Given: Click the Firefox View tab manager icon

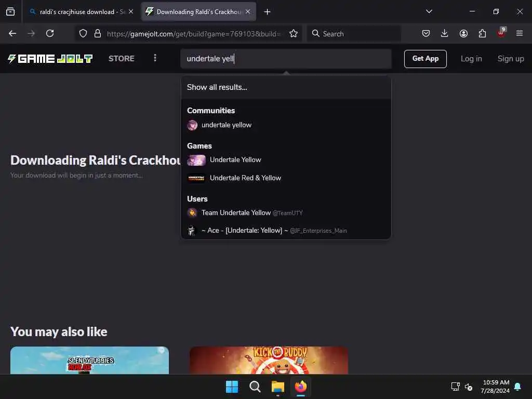Looking at the screenshot, I should point(10,12).
